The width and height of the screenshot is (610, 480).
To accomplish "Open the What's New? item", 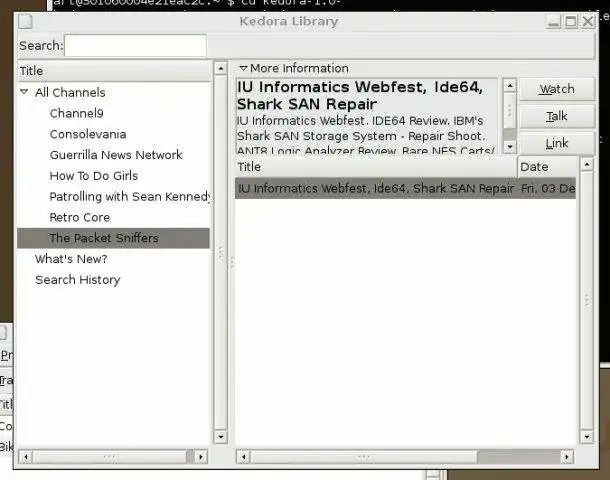I will (71, 259).
